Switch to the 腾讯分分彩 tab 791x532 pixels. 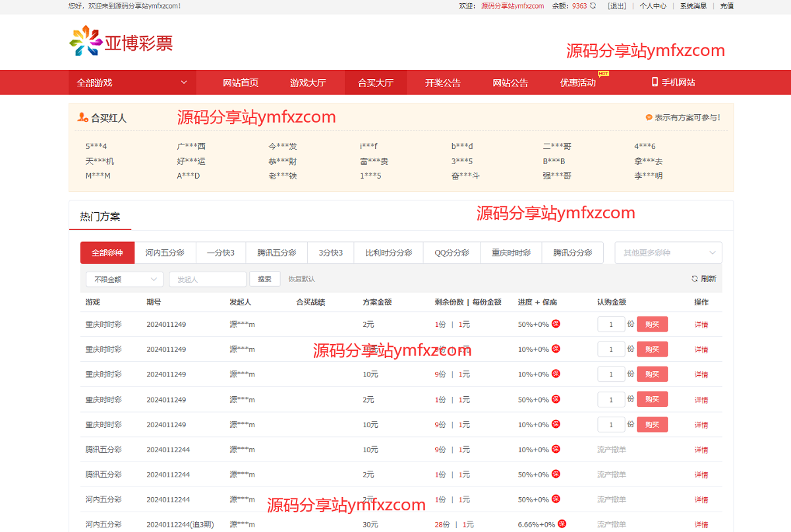(x=572, y=252)
